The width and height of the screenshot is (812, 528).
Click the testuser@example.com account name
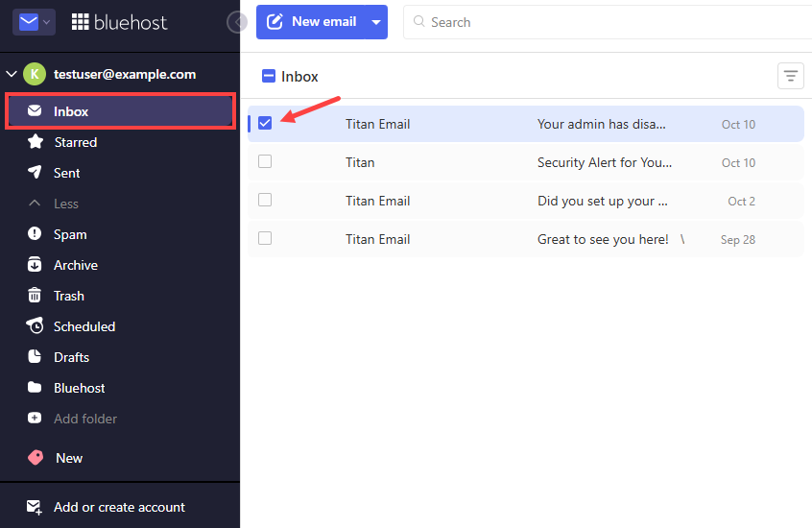pyautogui.click(x=125, y=74)
